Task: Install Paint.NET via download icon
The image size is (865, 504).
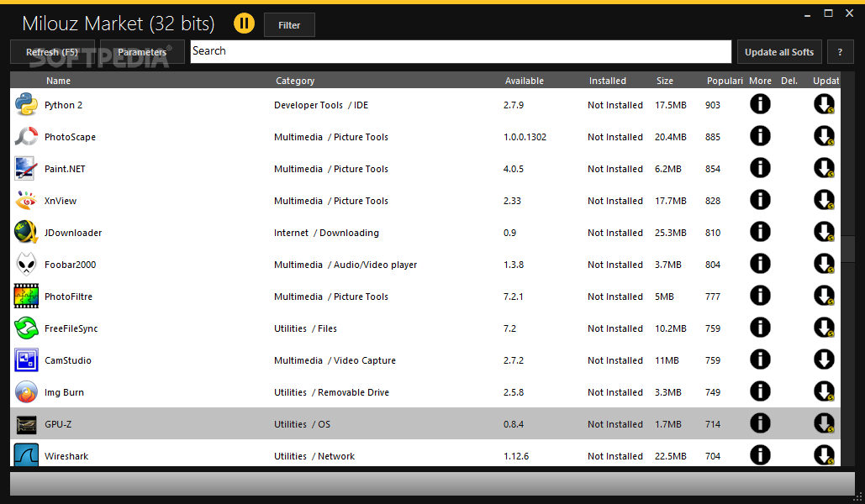Action: (824, 168)
